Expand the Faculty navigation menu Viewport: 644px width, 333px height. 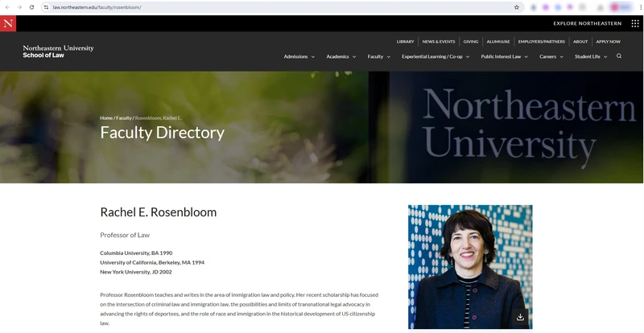[x=379, y=56]
